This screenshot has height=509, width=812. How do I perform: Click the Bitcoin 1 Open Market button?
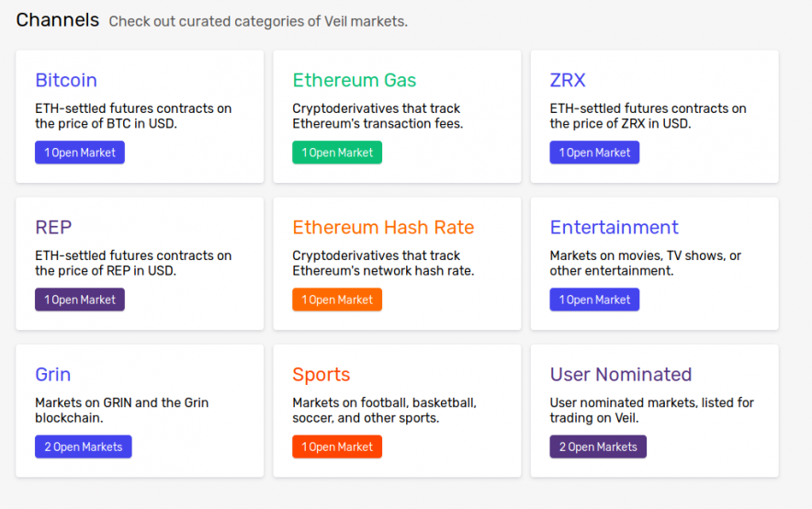[80, 153]
